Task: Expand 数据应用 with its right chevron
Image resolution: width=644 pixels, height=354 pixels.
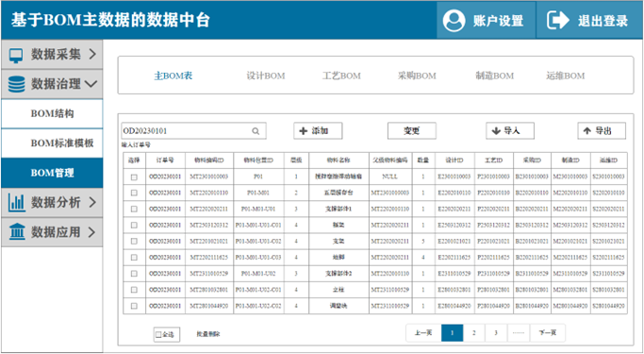Action: click(x=92, y=232)
